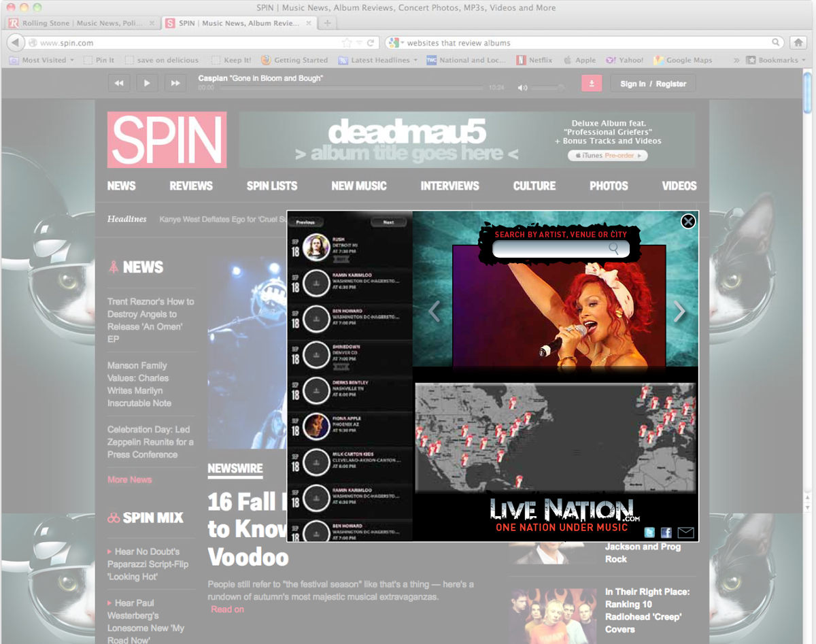Viewport: 816px width, 644px height.
Task: Open the Google Maps bookmark
Action: pyautogui.click(x=683, y=60)
